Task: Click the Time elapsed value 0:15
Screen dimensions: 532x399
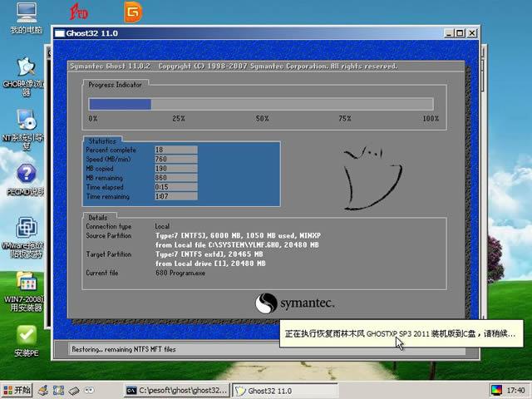Action: (175, 187)
